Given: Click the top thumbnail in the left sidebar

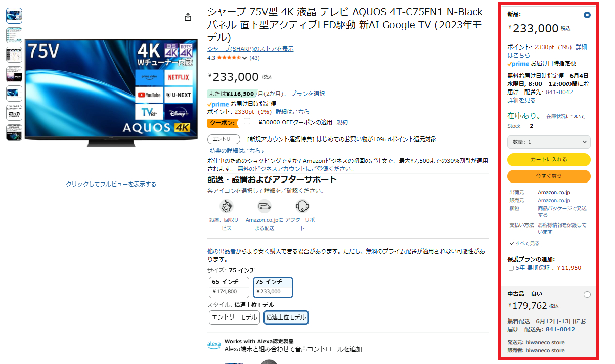Looking at the screenshot, I should 14,15.
